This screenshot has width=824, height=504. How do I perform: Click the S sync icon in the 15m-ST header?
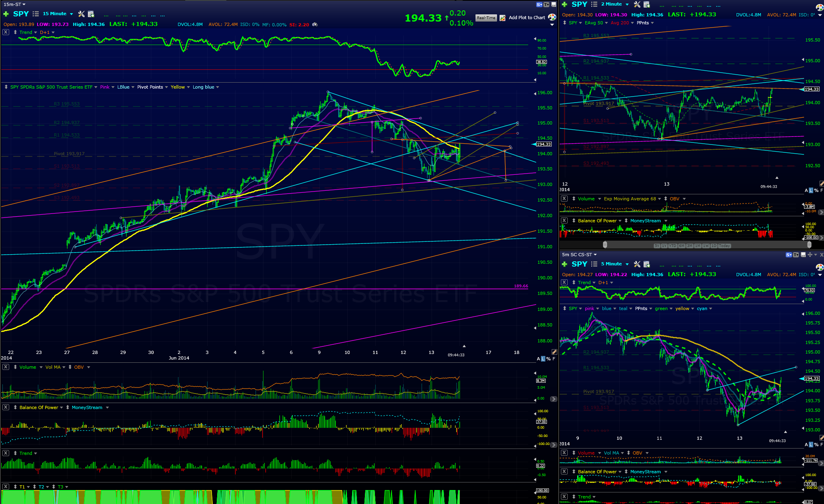[539, 4]
